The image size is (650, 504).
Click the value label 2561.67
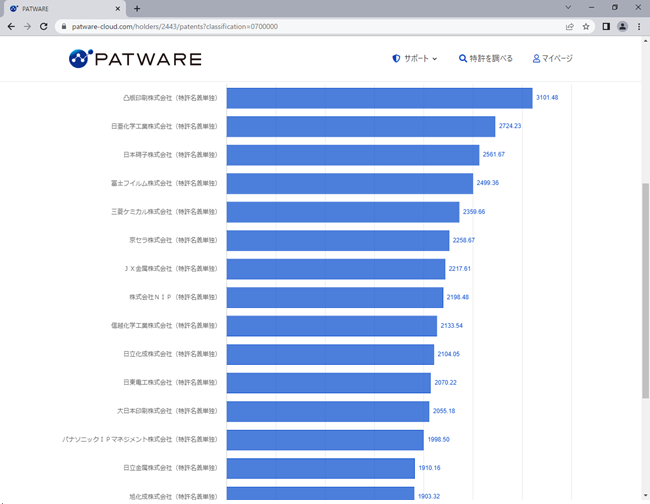(494, 155)
